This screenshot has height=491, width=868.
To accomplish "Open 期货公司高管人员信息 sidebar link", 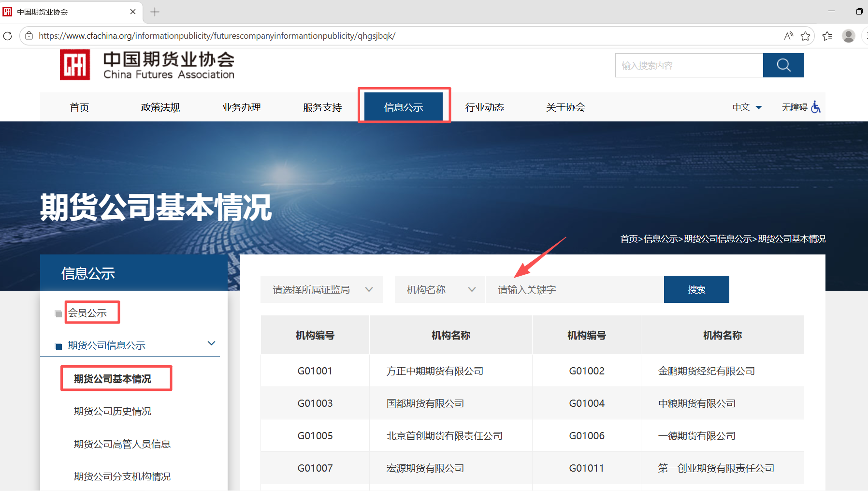I will (x=122, y=444).
